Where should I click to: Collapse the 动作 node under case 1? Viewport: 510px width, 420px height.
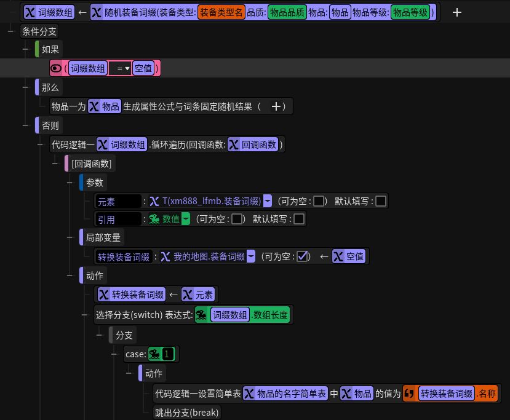point(129,373)
